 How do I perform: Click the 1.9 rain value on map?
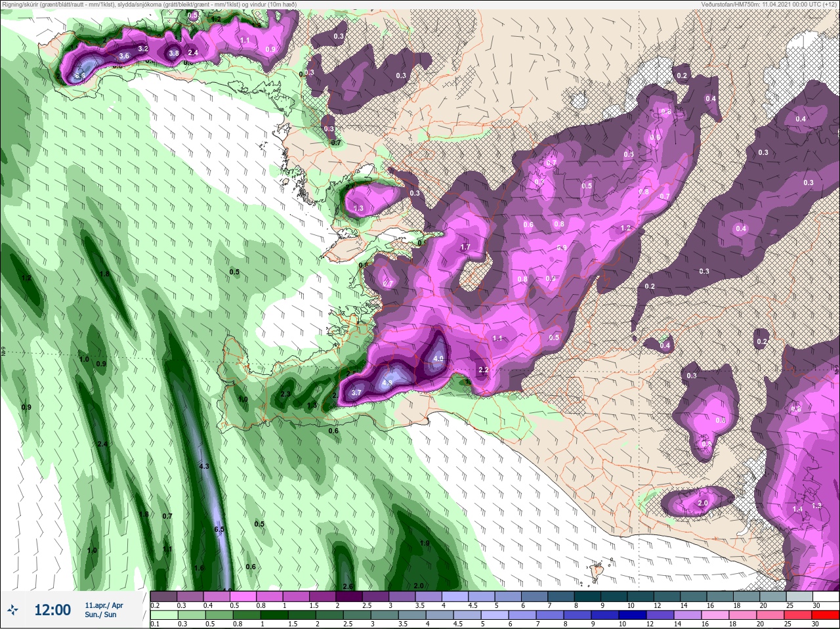click(x=425, y=543)
